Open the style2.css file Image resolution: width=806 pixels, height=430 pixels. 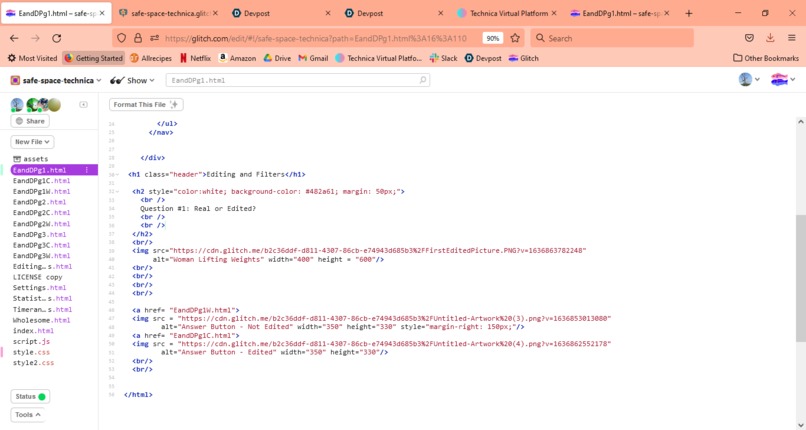[x=33, y=363]
